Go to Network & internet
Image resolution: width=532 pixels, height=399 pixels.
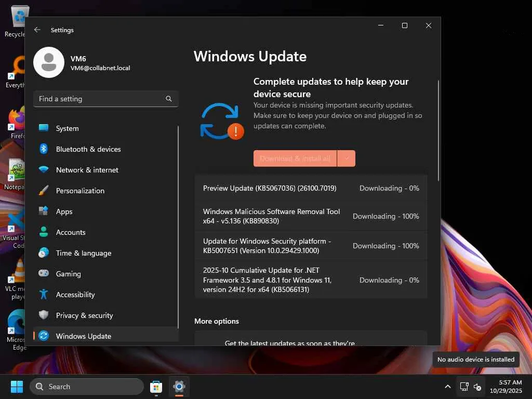click(x=106, y=170)
